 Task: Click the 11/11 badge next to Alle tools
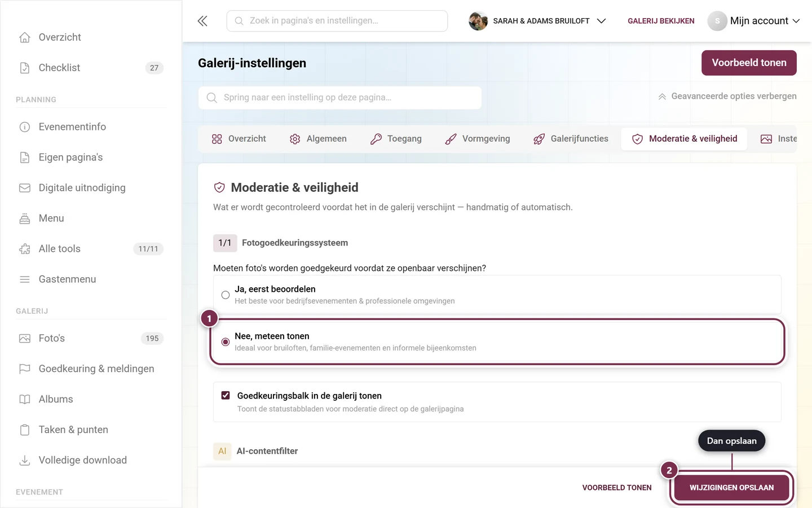pyautogui.click(x=148, y=249)
